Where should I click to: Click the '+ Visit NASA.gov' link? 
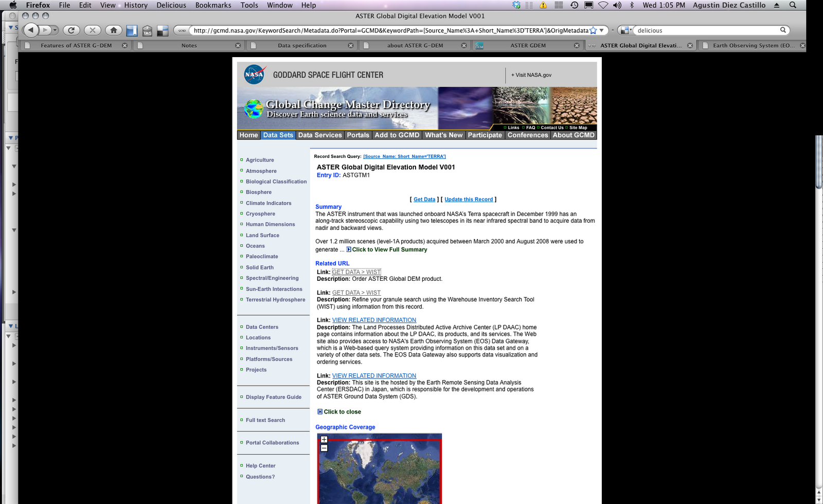tap(531, 75)
